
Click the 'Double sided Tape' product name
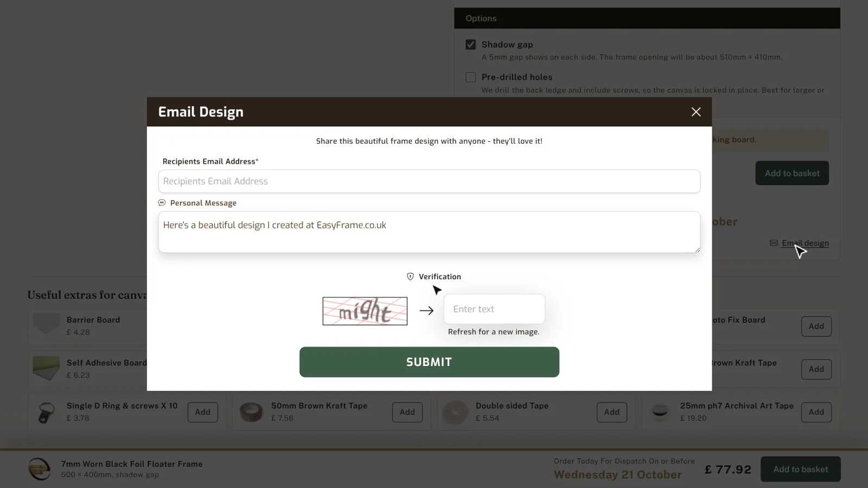coord(512,406)
